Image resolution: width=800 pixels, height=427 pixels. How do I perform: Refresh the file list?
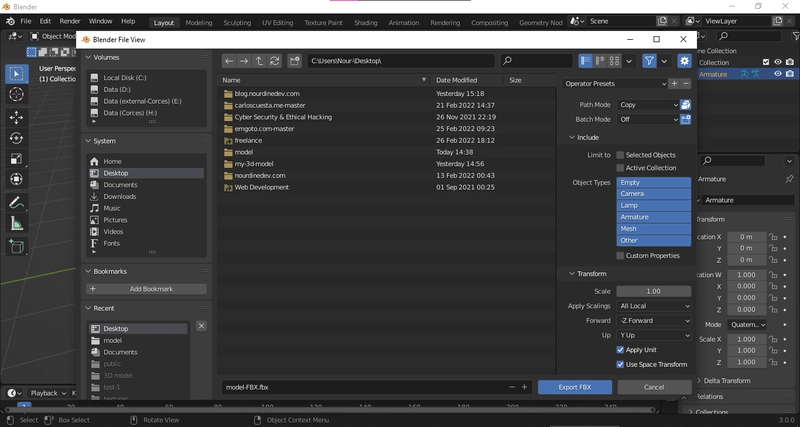tap(274, 61)
